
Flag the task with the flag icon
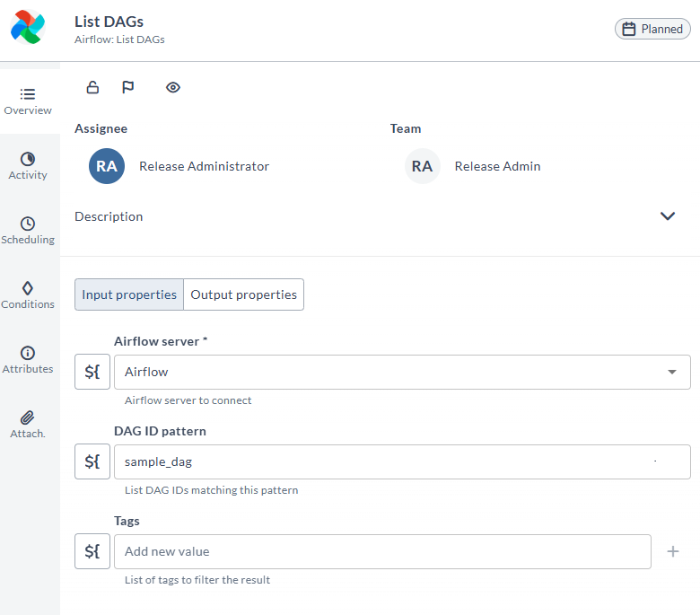pos(127,87)
